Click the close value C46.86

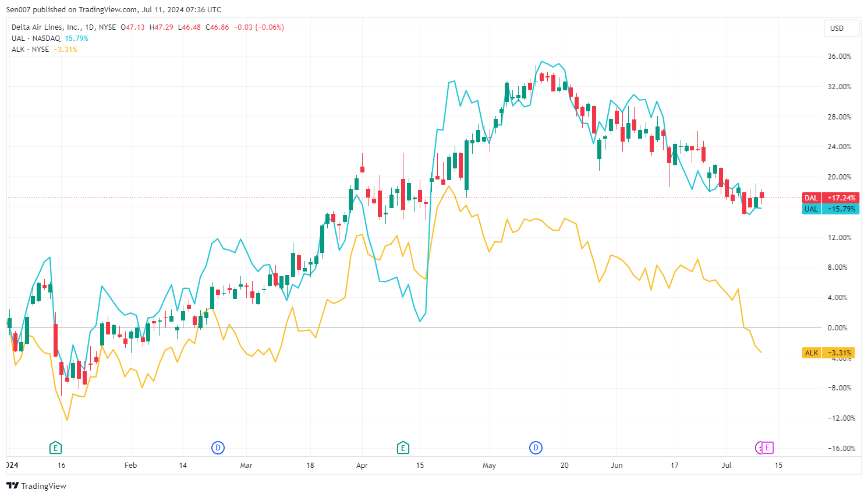(217, 27)
